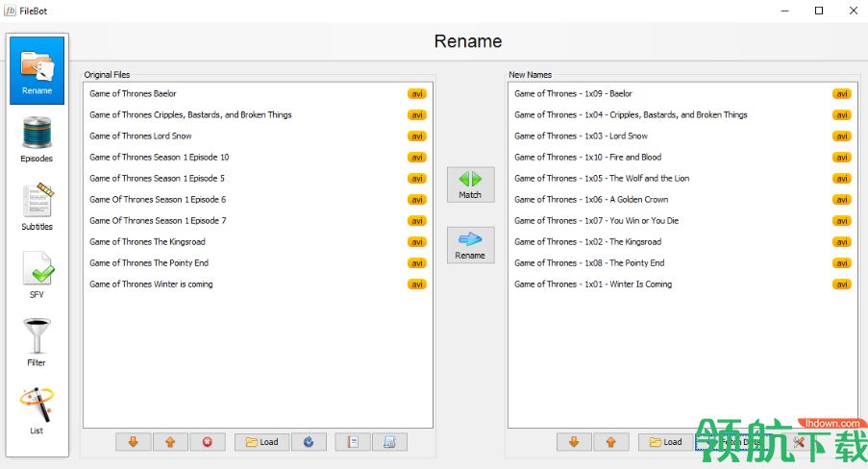Image resolution: width=868 pixels, height=469 pixels.
Task: Click the FileBot app icon in title bar
Action: click(10, 11)
